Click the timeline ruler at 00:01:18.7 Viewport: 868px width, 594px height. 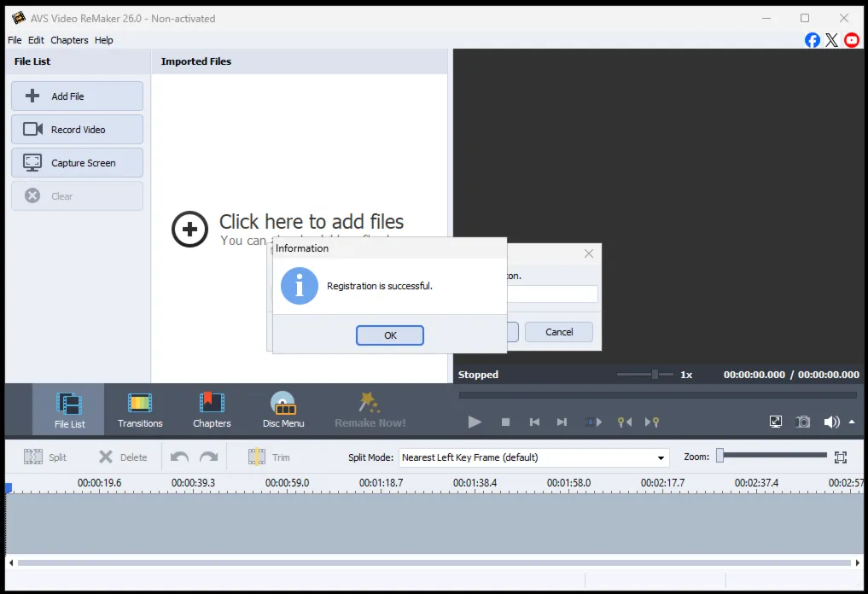click(x=381, y=483)
